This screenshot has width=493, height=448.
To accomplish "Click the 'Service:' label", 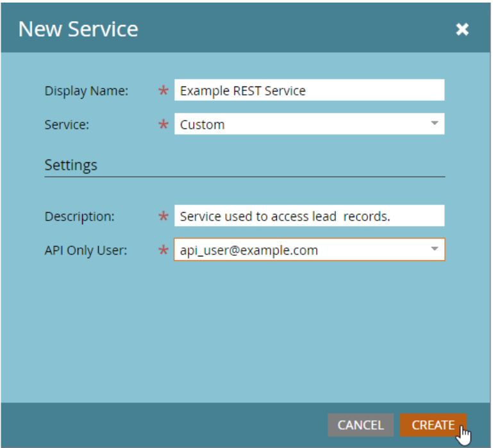I will tap(67, 124).
